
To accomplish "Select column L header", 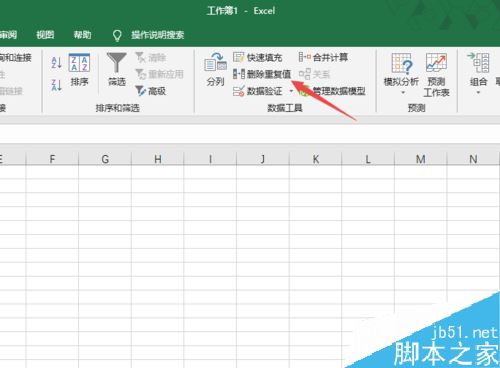I will coord(368,159).
